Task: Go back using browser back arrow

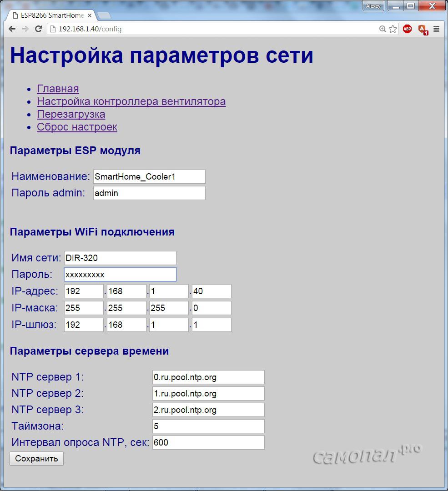Action: pyautogui.click(x=12, y=29)
